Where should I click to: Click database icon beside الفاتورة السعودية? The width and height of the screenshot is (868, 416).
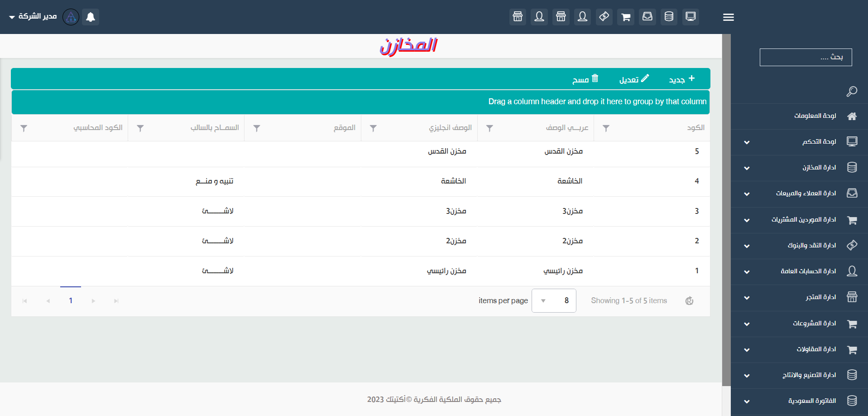tap(852, 401)
